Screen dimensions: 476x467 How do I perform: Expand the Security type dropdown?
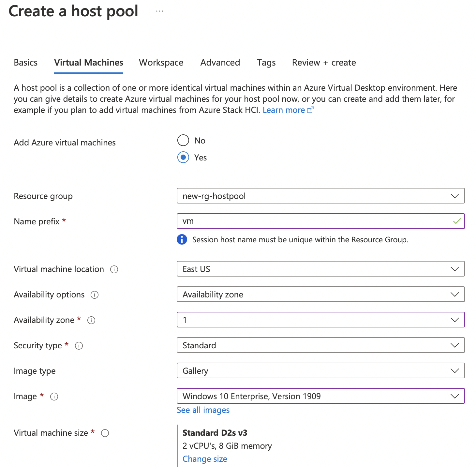[x=321, y=345]
